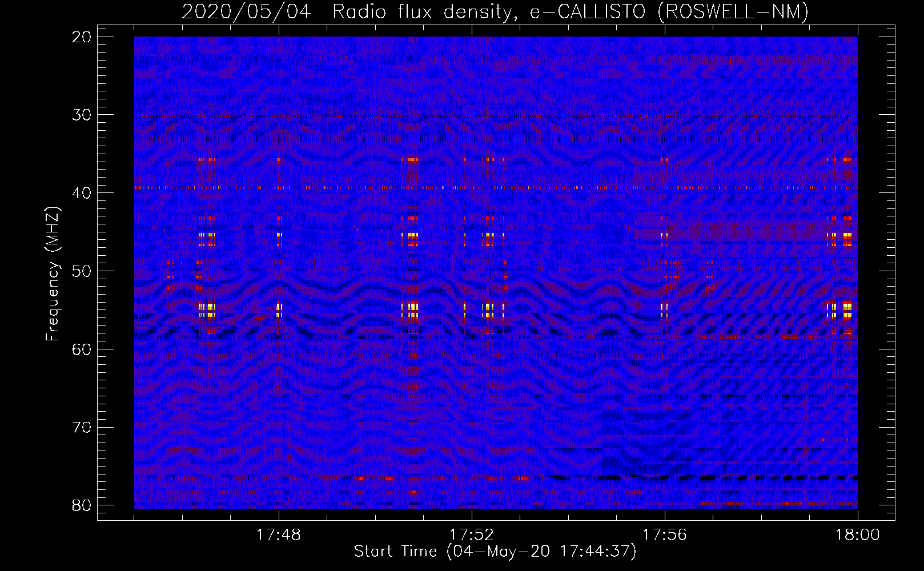Click the 50 MHz frequency label
This screenshot has height=571, width=924.
pos(82,271)
